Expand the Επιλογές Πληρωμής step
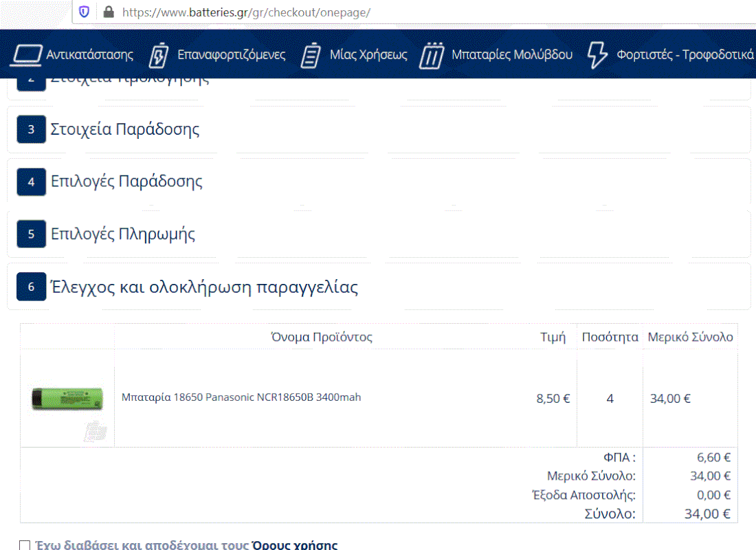Image resolution: width=756 pixels, height=550 pixels. pyautogui.click(x=123, y=234)
